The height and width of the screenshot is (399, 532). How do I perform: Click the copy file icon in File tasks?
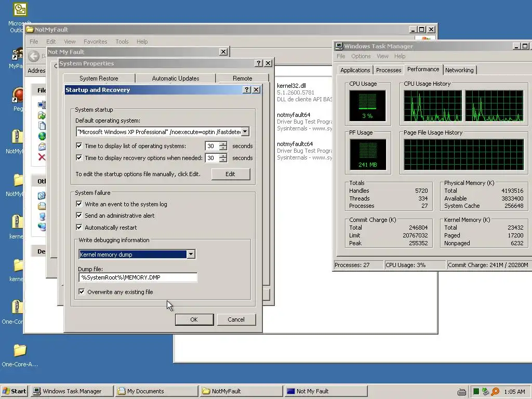42,126
